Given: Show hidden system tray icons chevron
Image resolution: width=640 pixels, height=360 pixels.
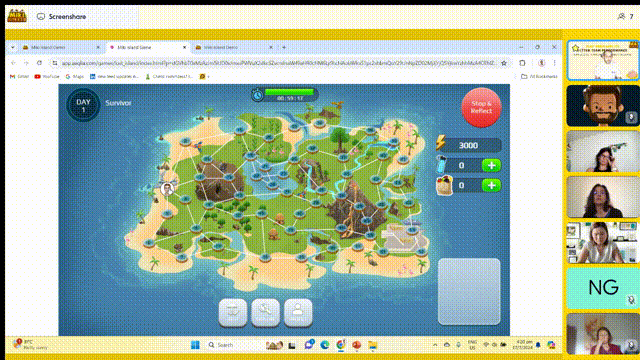Looking at the screenshot, I should tap(435, 345).
